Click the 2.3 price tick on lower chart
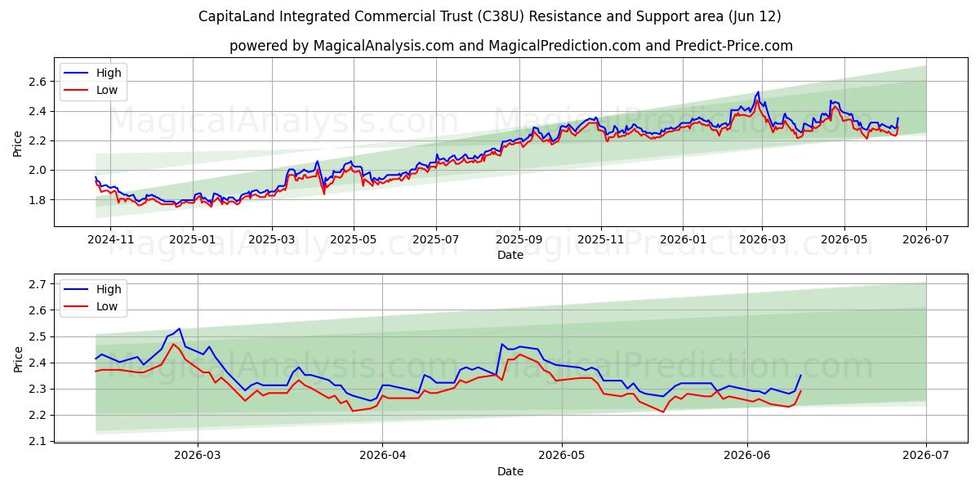Screen dimensions: 980x490 [38, 389]
